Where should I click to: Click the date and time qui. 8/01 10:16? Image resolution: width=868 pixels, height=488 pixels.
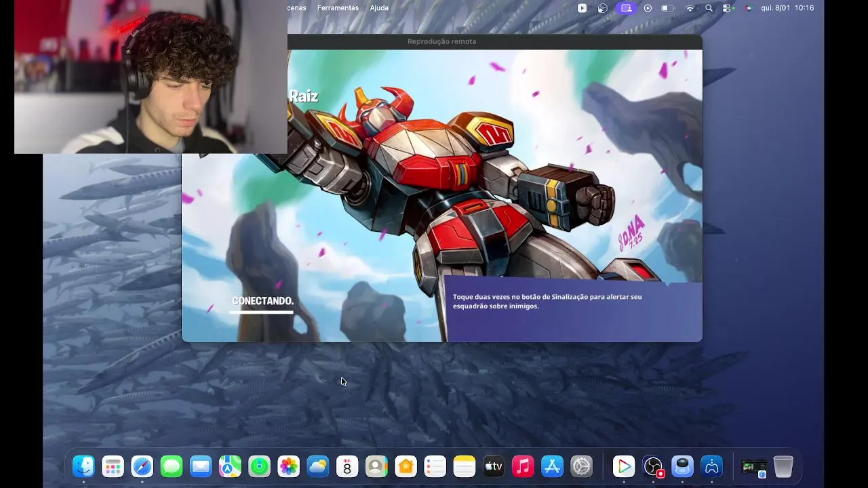(x=787, y=8)
